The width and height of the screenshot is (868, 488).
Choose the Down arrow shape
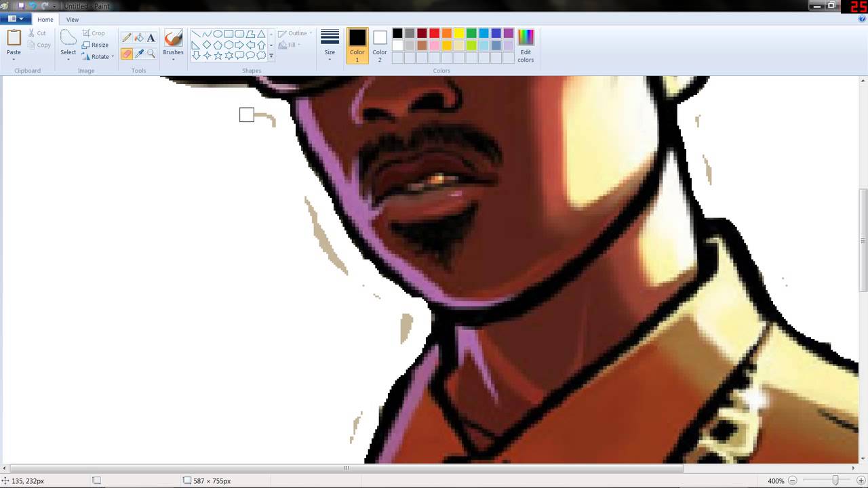tap(196, 56)
